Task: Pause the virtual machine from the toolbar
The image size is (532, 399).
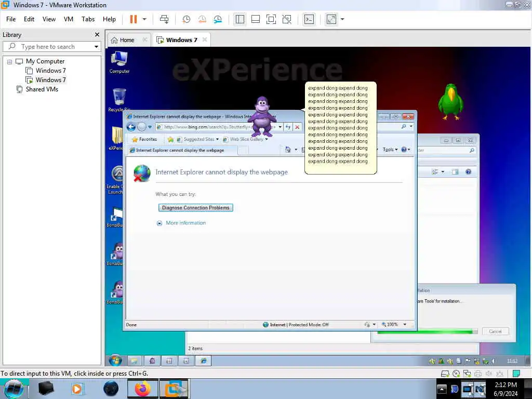Action: (134, 19)
